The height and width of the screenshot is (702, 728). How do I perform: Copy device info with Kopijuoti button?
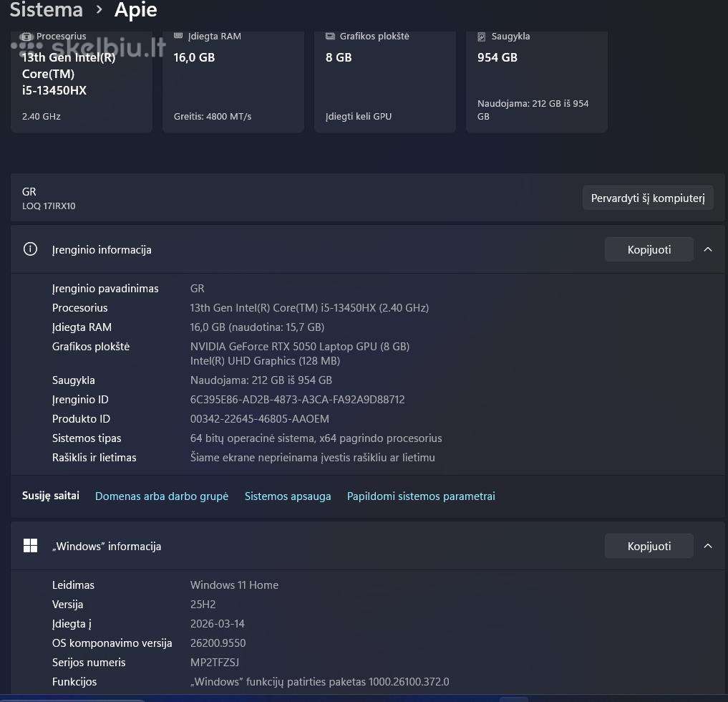(x=649, y=249)
